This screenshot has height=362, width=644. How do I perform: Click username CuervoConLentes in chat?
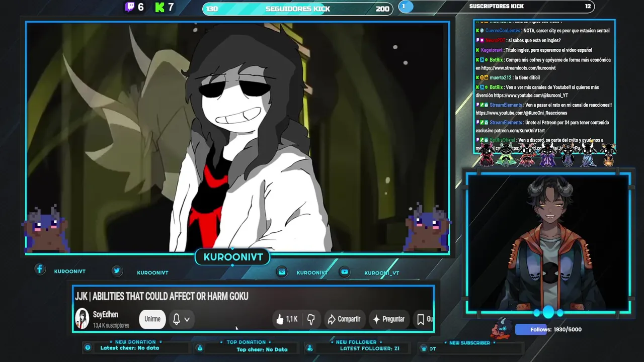click(x=503, y=31)
